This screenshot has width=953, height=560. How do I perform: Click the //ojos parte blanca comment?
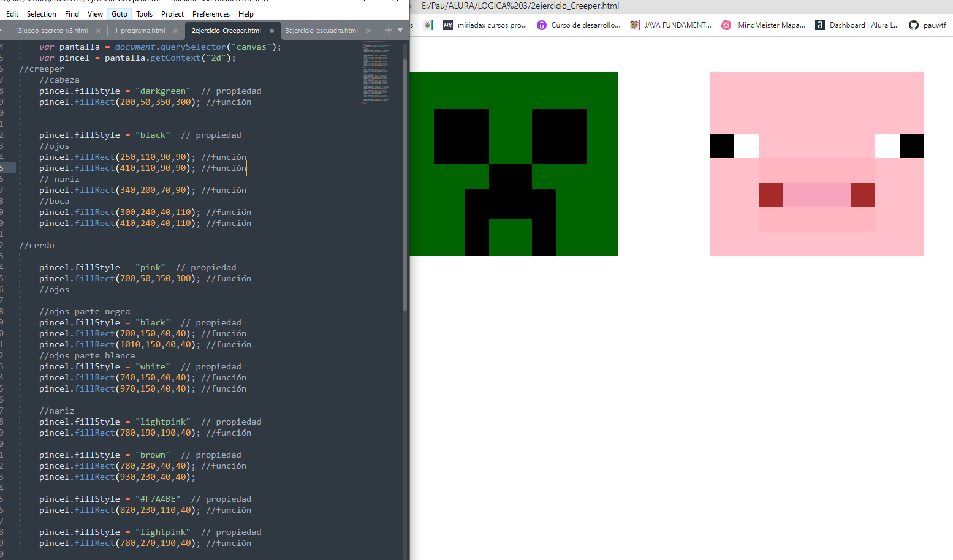pos(87,355)
